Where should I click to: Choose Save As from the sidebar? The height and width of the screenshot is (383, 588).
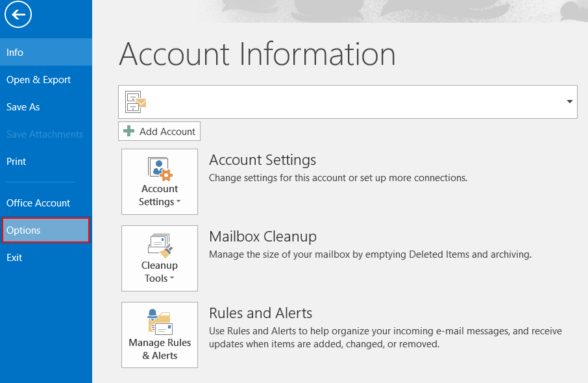click(23, 106)
